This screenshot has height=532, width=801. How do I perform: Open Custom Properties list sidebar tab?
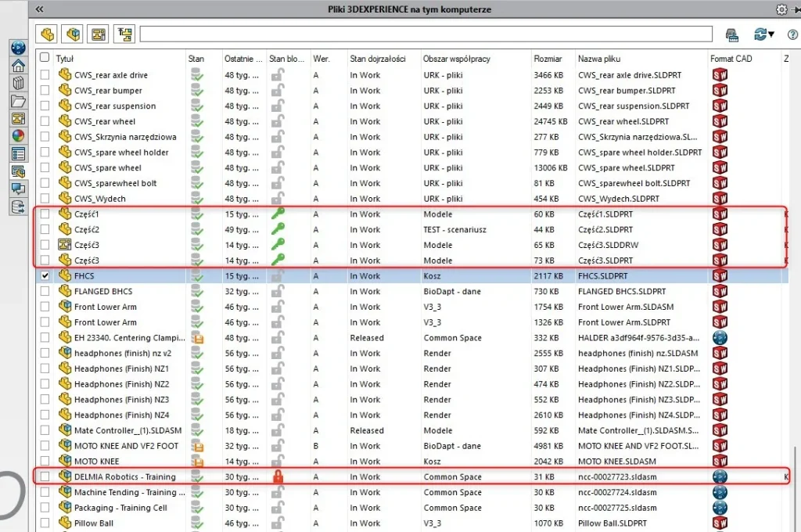coord(19,154)
